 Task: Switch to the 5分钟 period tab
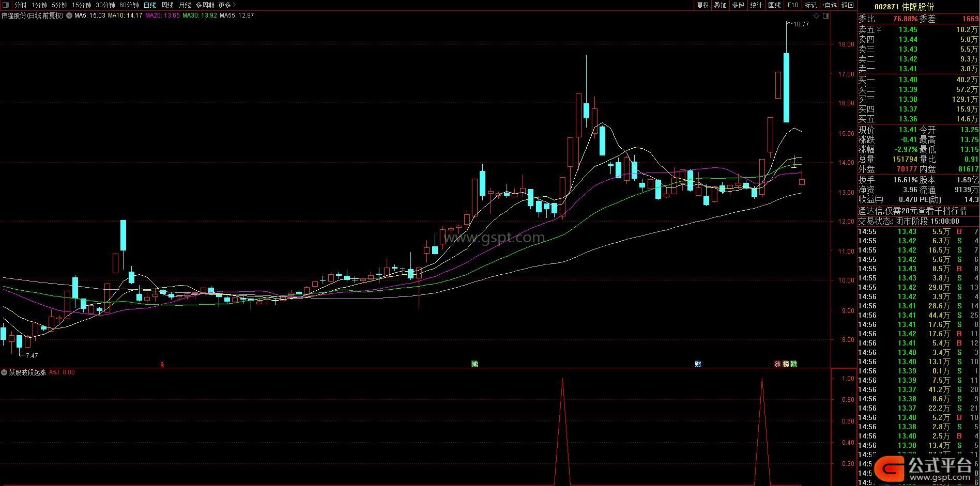(59, 5)
